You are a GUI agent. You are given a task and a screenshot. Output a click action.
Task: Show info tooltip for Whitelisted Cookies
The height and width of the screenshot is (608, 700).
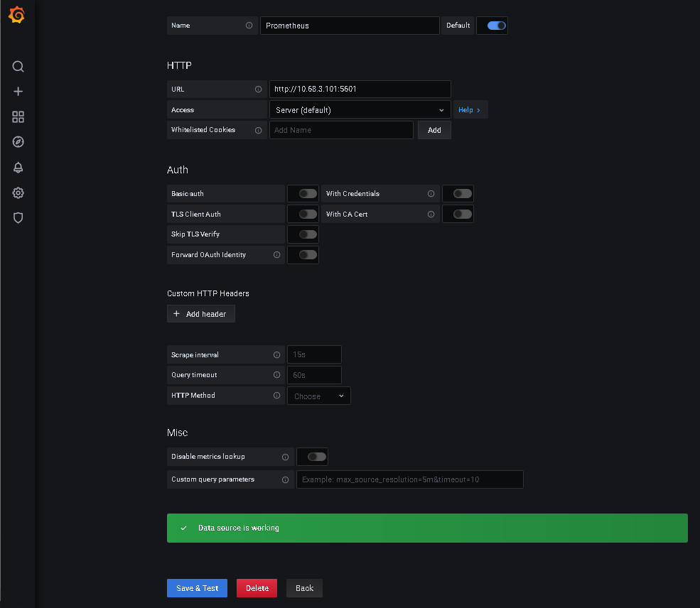(258, 130)
